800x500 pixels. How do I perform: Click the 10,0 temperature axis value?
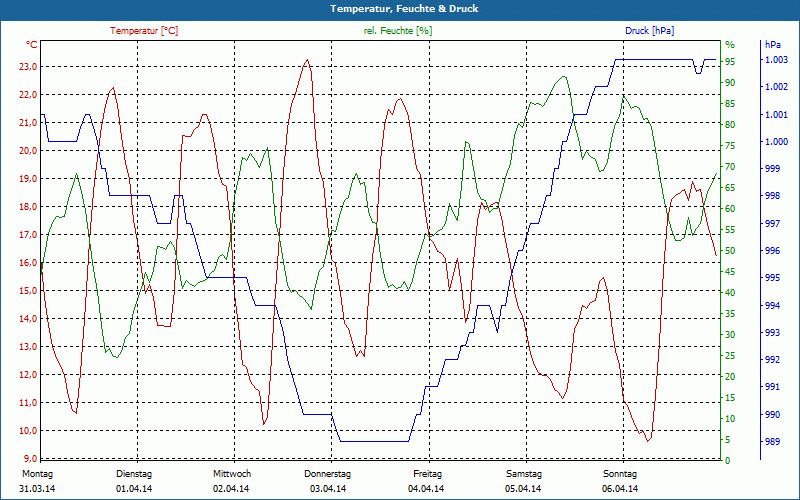click(28, 431)
